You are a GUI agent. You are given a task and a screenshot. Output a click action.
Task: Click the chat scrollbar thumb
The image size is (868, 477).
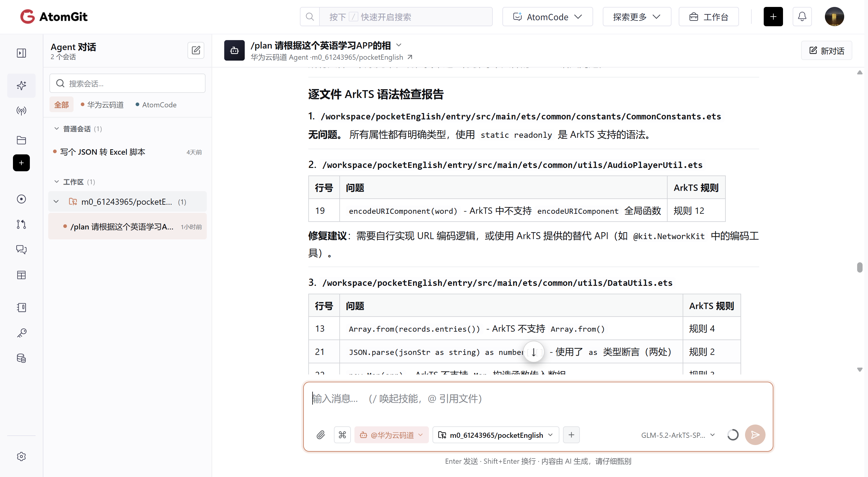(860, 267)
